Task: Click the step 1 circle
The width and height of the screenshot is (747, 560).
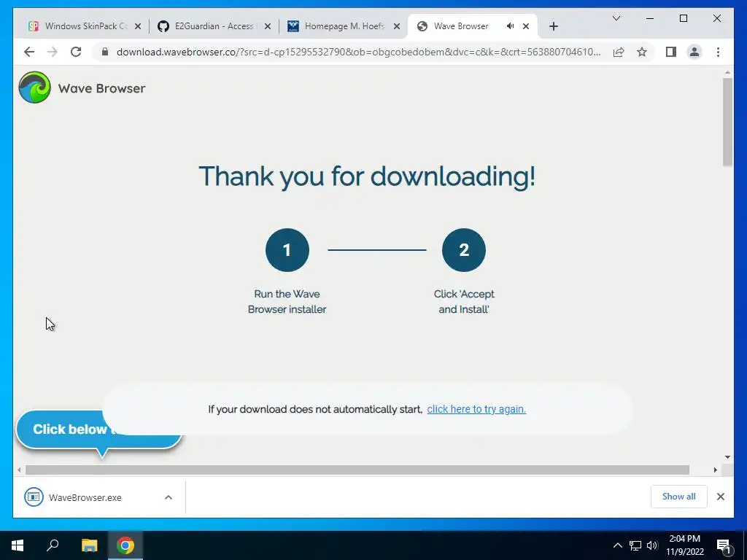Action: coord(287,250)
